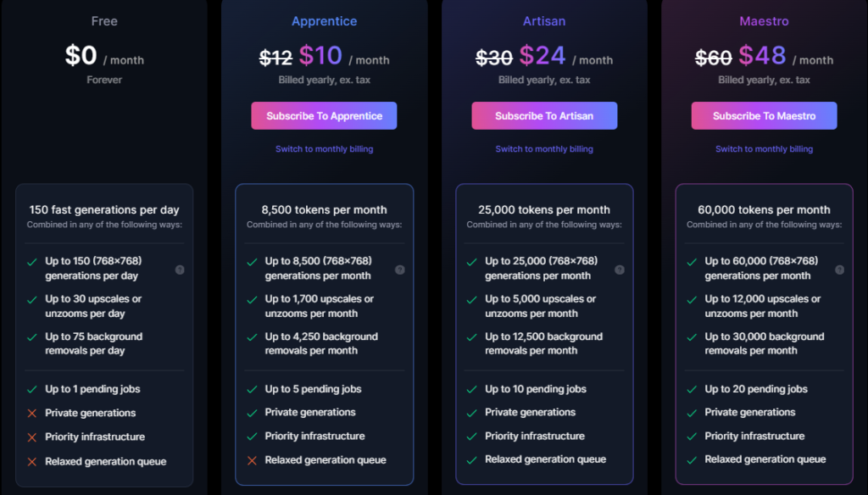Screen dimensions: 868x495
Task: Click the red X beside Free Priority infrastructure
Action: pos(32,437)
